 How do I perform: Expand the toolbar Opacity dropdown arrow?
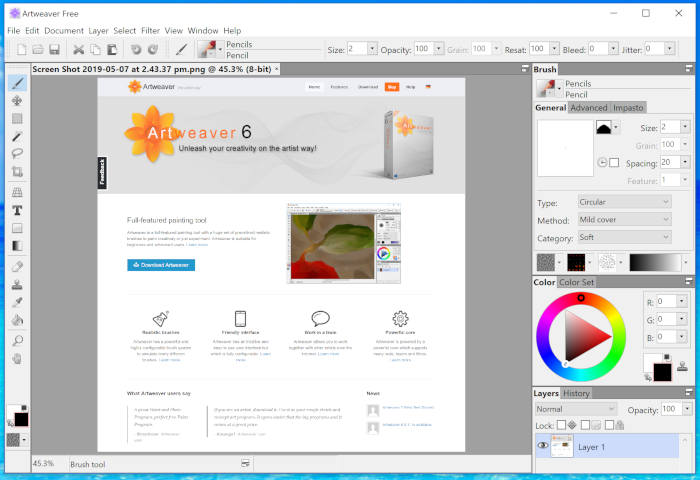point(439,49)
